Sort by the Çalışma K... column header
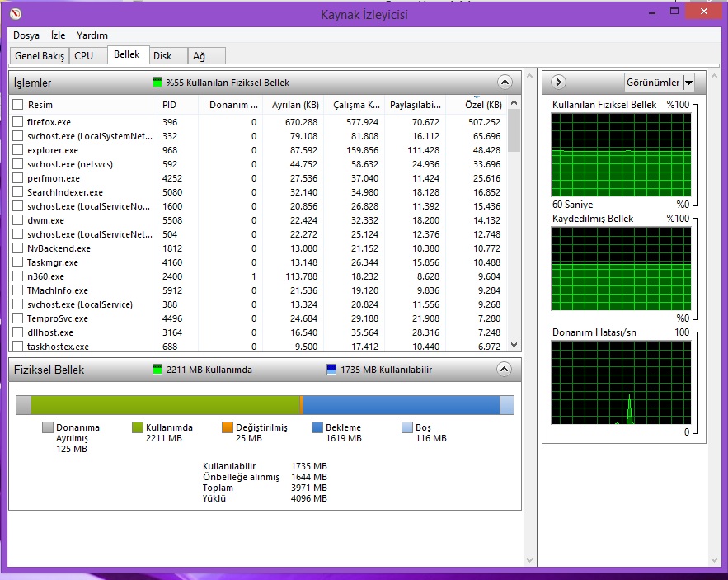The width and height of the screenshot is (728, 580). tap(355, 105)
